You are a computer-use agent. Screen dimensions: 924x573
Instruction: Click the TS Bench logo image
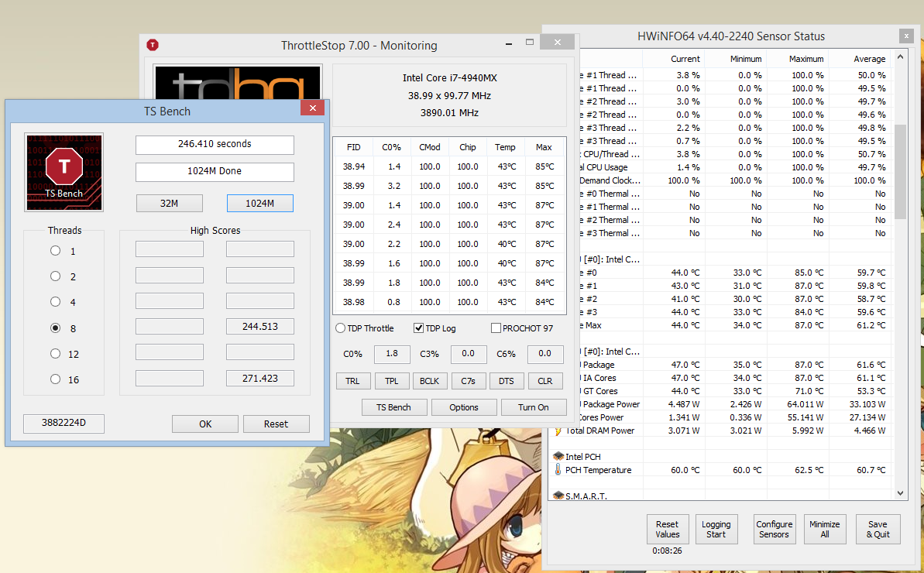pos(64,172)
